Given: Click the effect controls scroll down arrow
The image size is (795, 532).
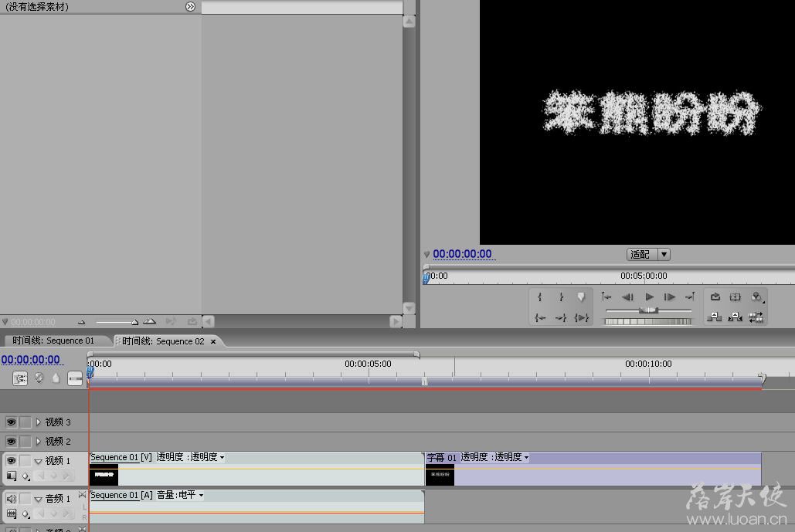Looking at the screenshot, I should (409, 308).
